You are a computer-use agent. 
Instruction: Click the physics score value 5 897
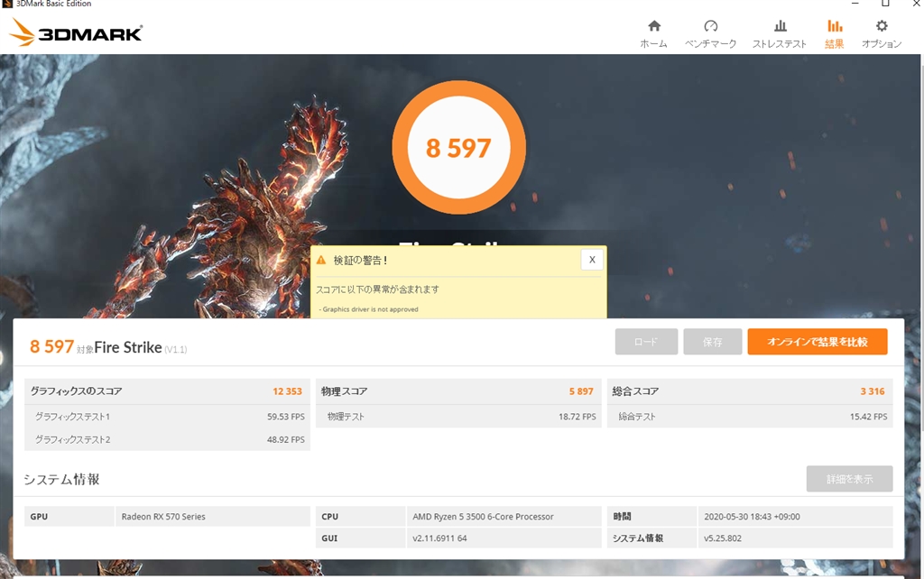(x=581, y=391)
